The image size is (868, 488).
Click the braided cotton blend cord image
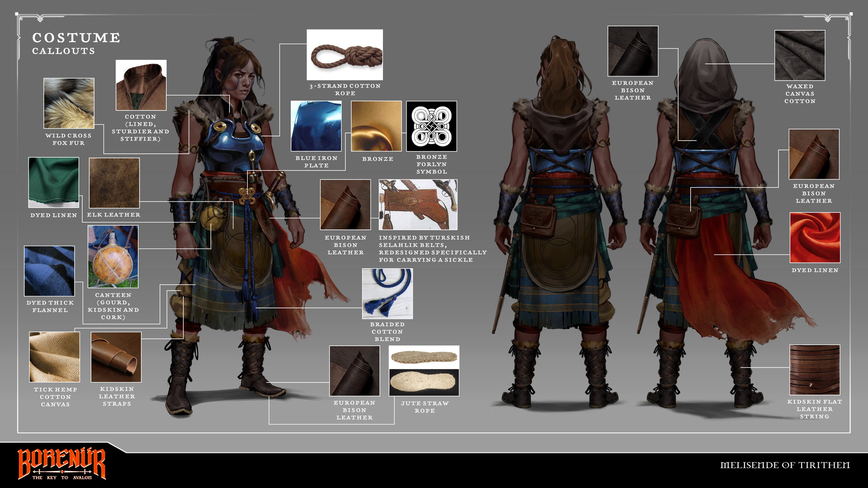387,294
